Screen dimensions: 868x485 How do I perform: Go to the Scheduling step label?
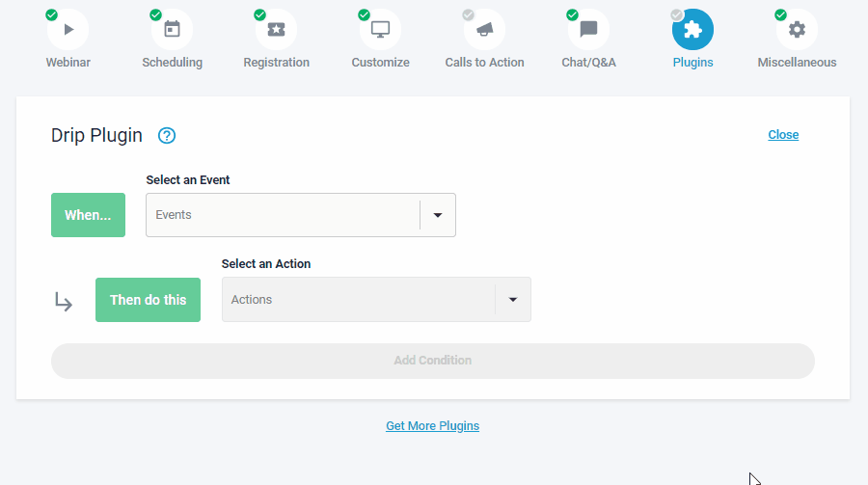[173, 63]
